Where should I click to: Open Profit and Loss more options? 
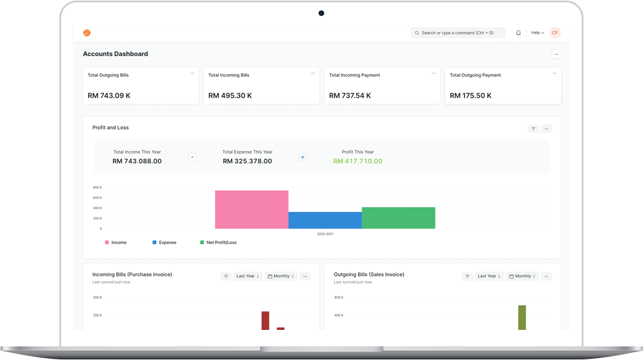(546, 129)
